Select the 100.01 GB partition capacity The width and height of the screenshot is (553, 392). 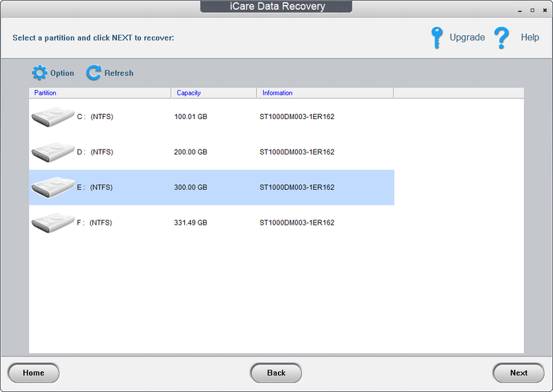point(191,117)
